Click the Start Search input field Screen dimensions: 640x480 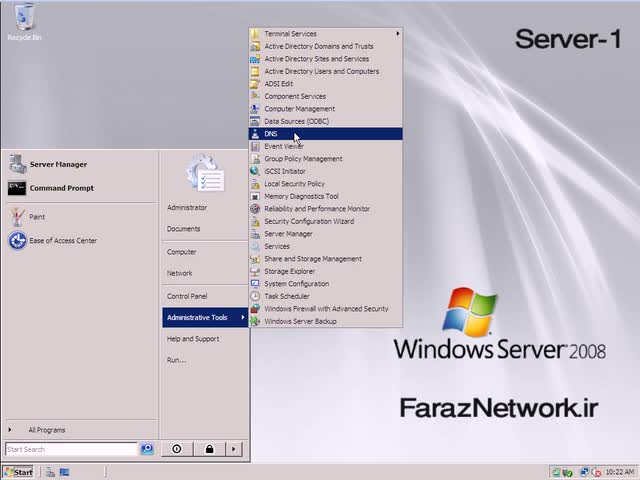point(71,449)
